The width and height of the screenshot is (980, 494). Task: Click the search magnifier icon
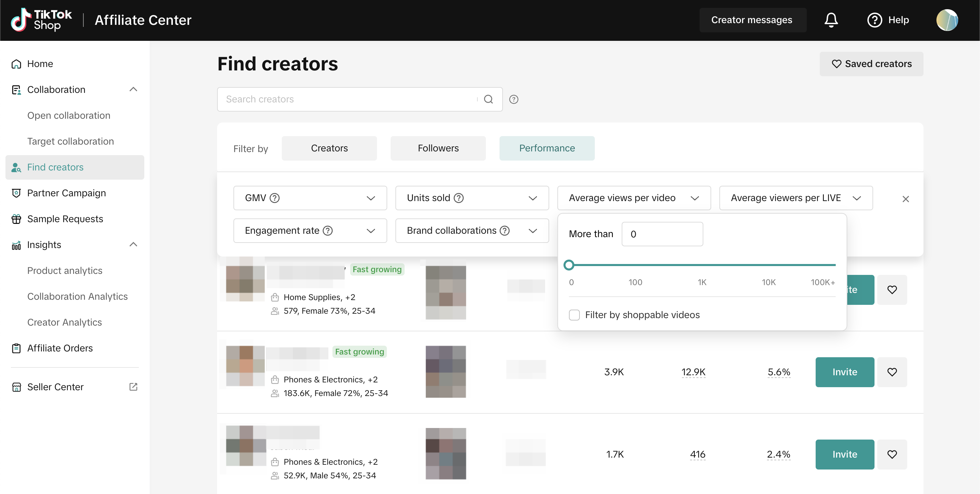coord(488,99)
